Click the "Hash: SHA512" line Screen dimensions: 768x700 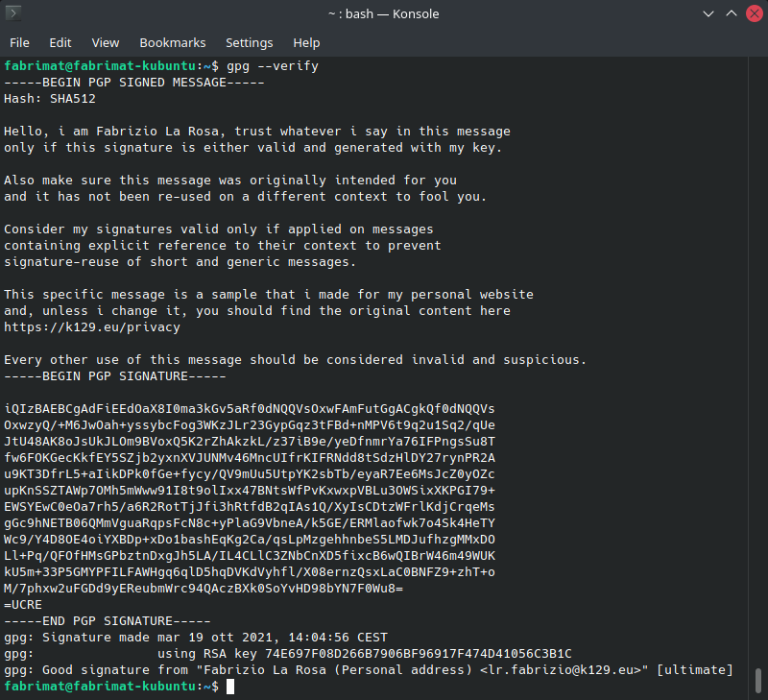tap(50, 99)
